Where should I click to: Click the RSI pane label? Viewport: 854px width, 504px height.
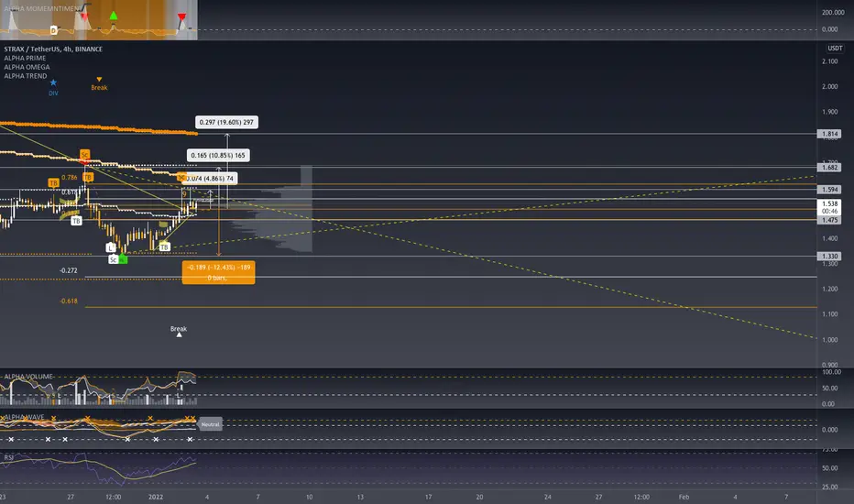point(9,457)
